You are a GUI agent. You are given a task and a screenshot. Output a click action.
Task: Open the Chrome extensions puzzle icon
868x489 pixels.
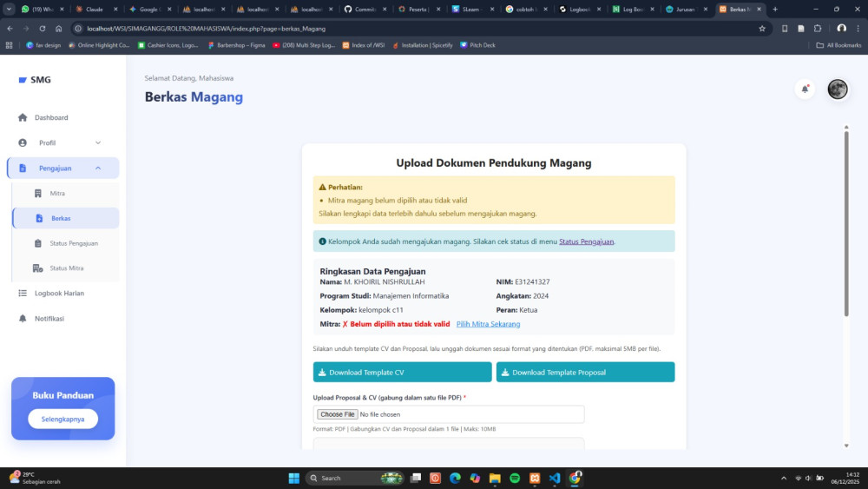click(817, 28)
